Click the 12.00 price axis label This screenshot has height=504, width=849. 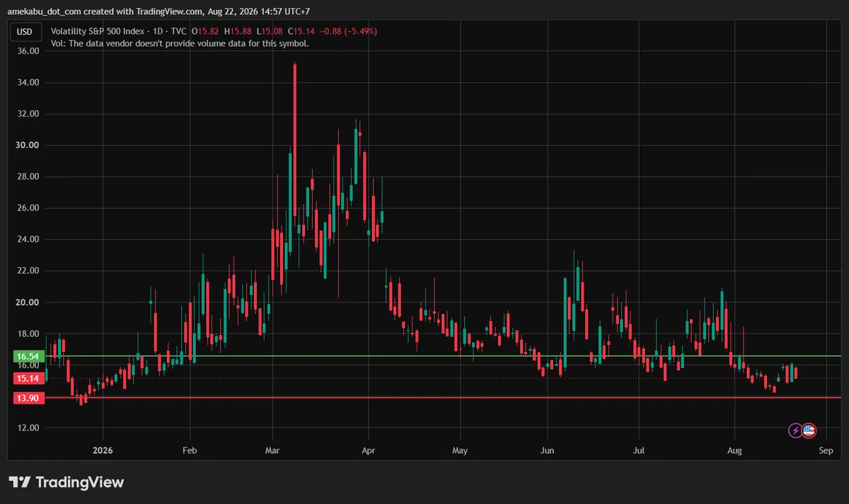[x=28, y=428]
